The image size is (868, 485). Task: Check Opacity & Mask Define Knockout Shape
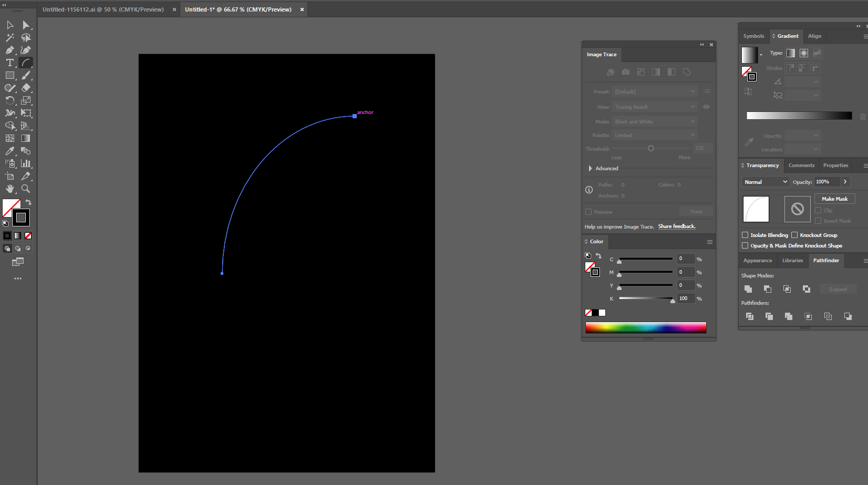click(x=745, y=245)
